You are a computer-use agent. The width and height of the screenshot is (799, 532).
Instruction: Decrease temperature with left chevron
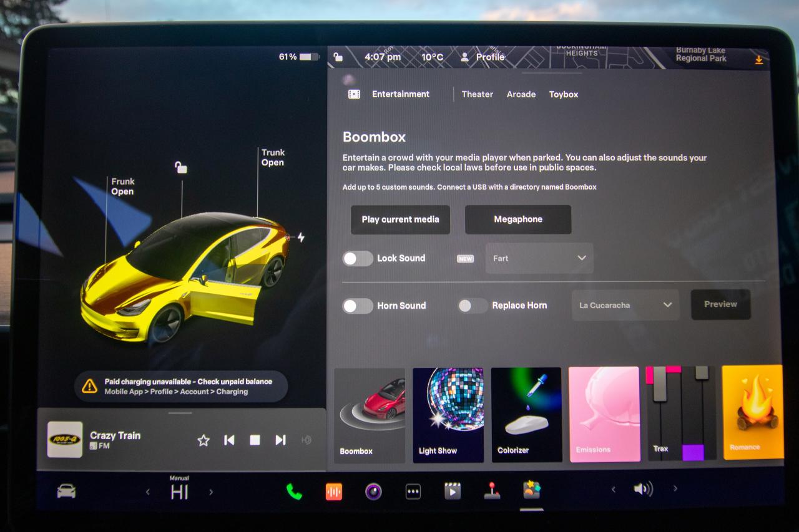point(148,492)
